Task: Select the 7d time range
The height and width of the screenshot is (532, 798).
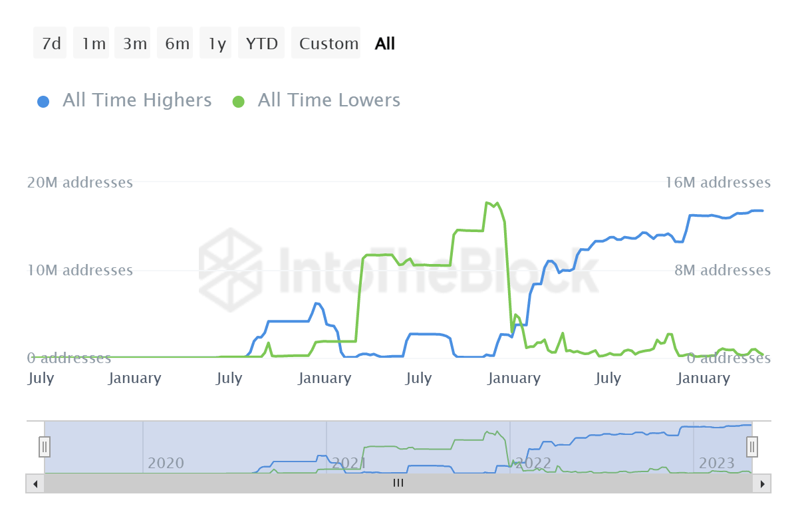Action: [x=51, y=44]
